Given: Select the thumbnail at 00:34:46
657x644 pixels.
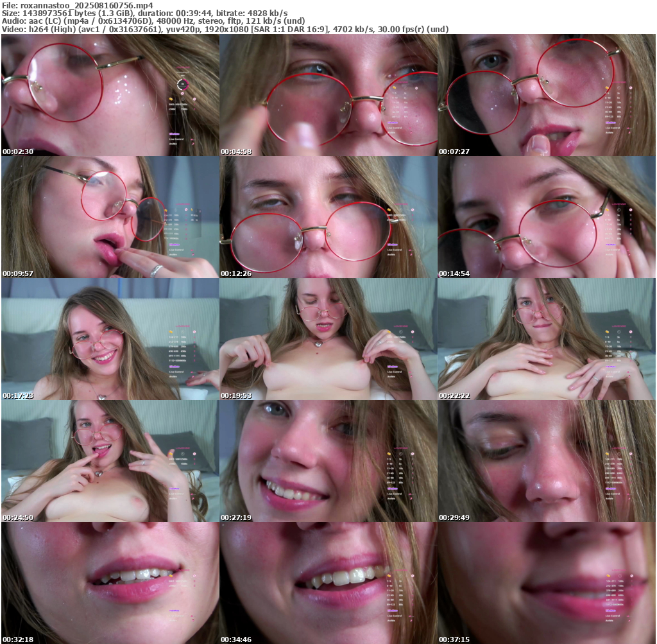Looking at the screenshot, I should pos(328,583).
